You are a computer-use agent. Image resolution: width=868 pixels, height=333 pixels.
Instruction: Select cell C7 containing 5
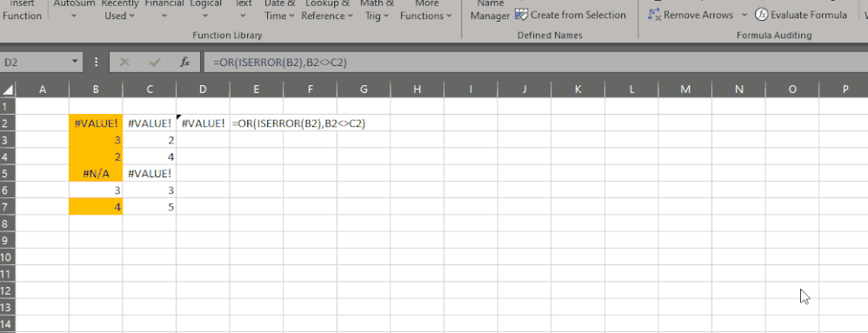(150, 207)
